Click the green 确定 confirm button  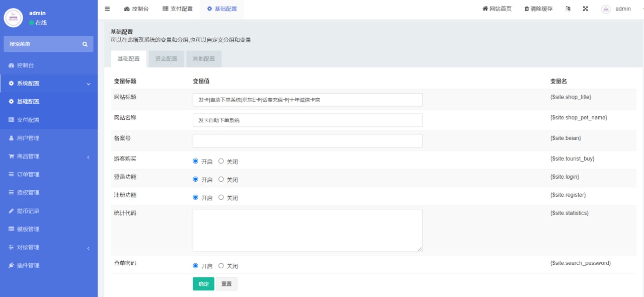203,283
